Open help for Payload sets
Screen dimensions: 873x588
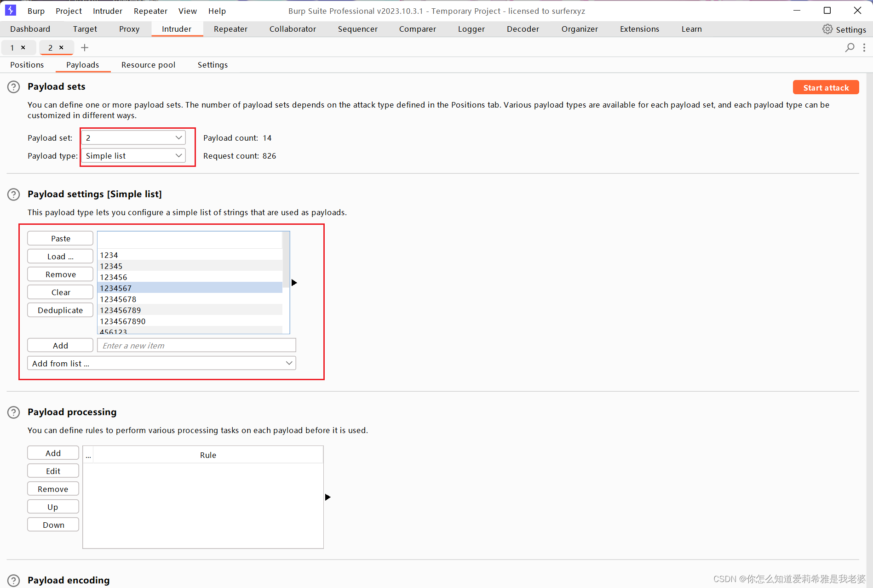[x=14, y=87]
